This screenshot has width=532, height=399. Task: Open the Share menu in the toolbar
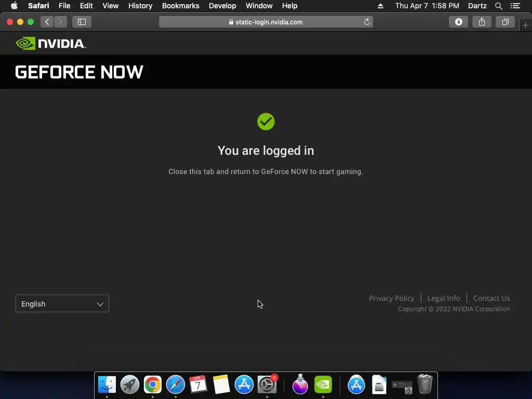(482, 22)
